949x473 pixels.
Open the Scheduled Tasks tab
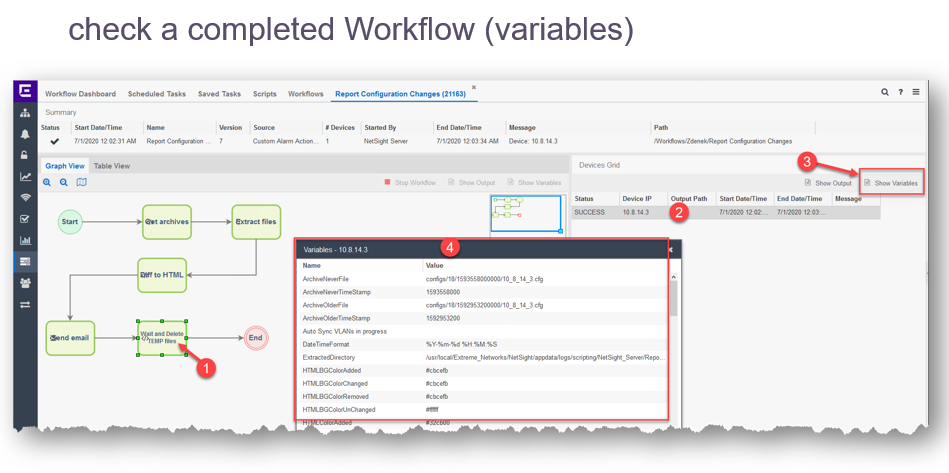click(157, 94)
